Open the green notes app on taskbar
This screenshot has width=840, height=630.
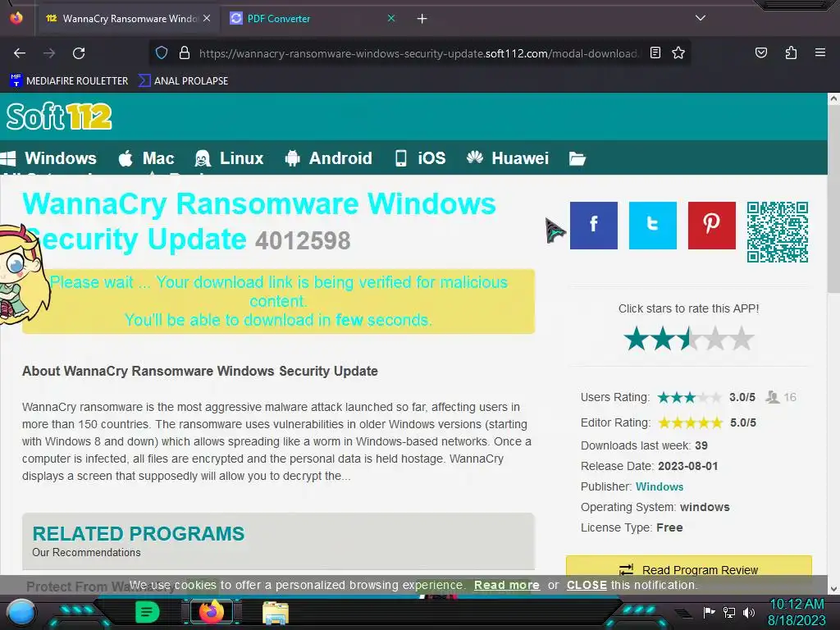[147, 612]
